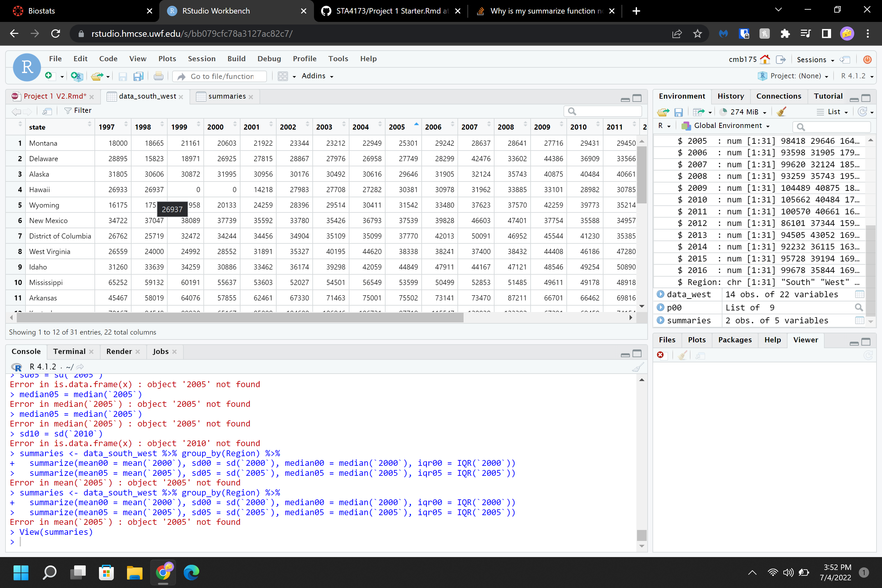Click the Show in new window icon in data viewer
Image resolution: width=882 pixels, height=588 pixels.
tap(47, 111)
